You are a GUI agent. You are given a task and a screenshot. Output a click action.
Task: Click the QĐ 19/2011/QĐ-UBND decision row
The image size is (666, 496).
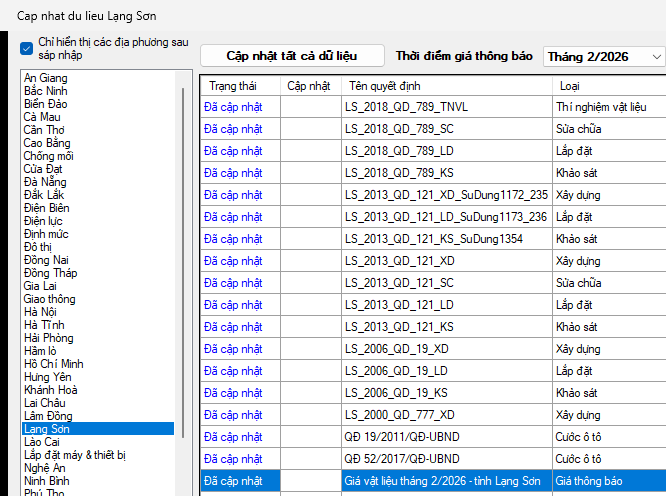pyautogui.click(x=400, y=437)
